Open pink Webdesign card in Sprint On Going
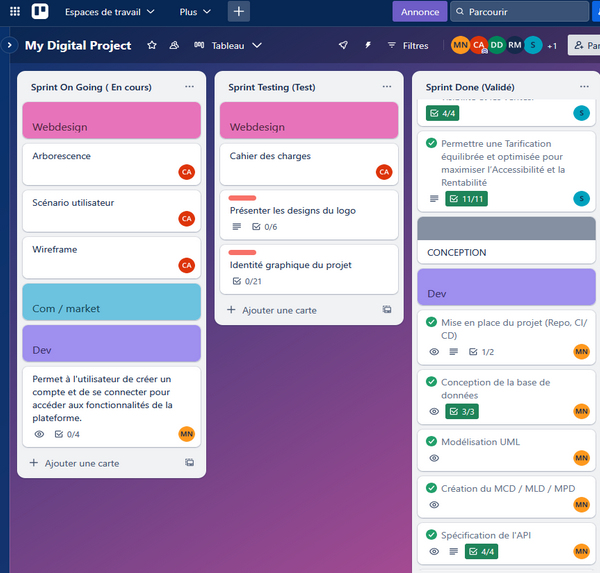 coord(111,120)
